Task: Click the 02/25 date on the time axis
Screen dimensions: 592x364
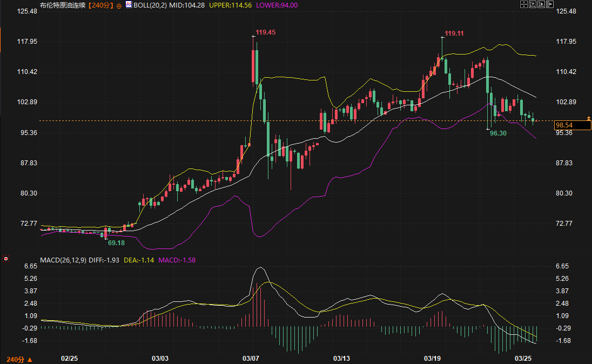Action: [x=70, y=359]
